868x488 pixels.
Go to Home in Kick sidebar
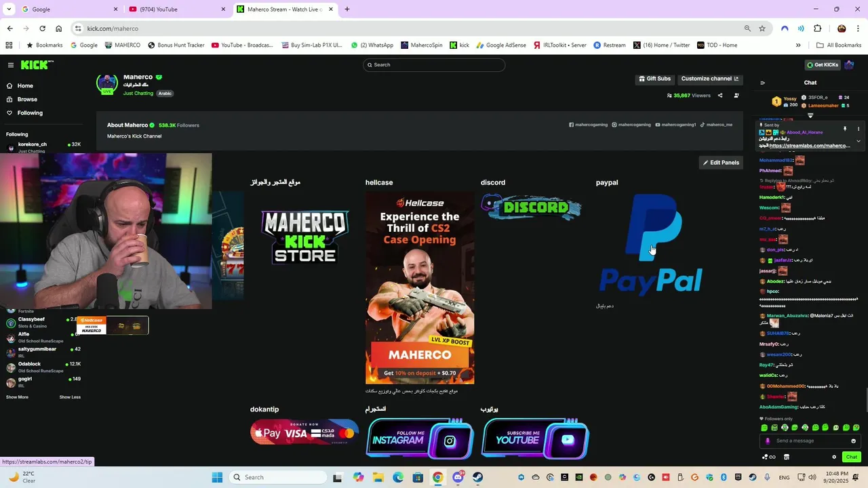point(25,86)
